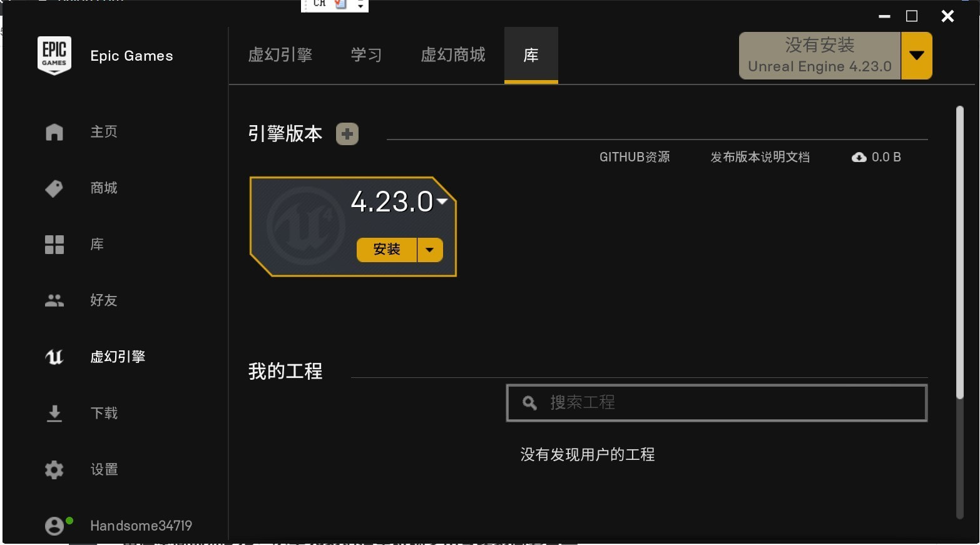Open the 发布版本说明文档 release notes link
This screenshot has height=545, width=980.
[760, 158]
